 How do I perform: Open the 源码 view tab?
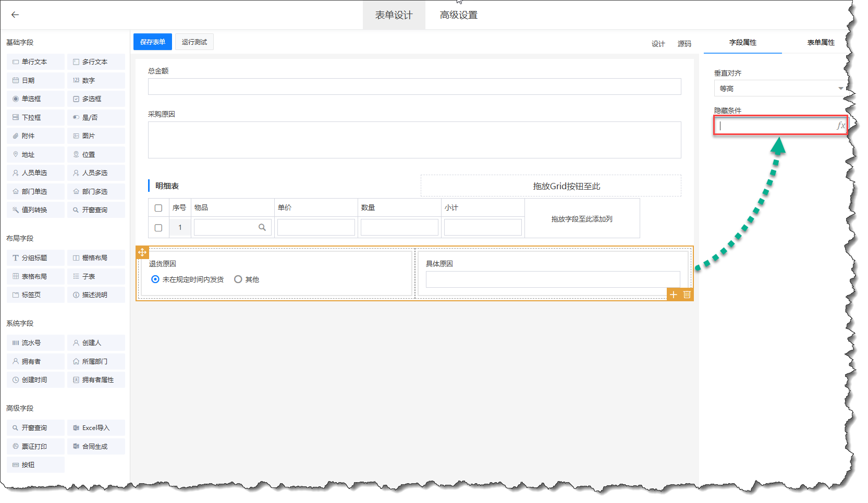coord(684,44)
